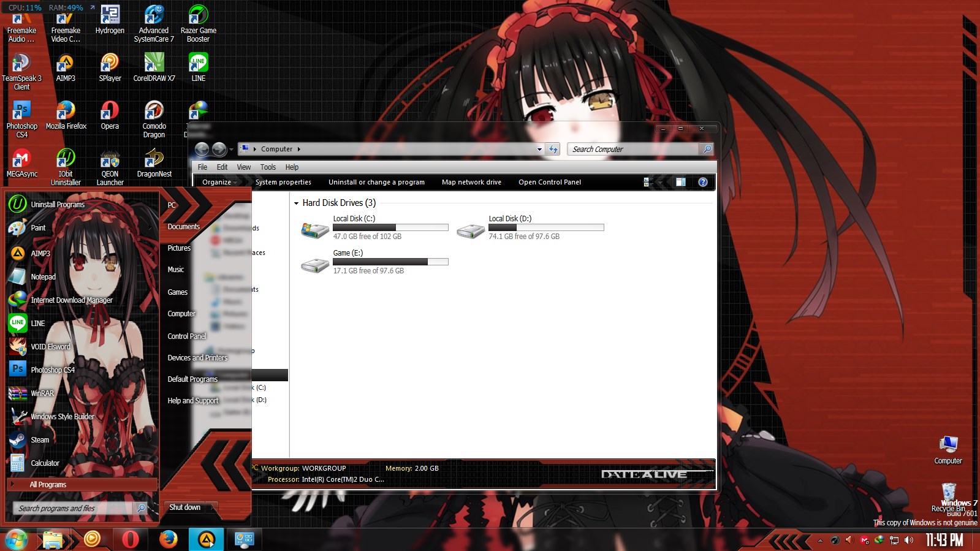Viewport: 980px width, 551px height.
Task: Open Help menu in Explorer
Action: tap(292, 167)
